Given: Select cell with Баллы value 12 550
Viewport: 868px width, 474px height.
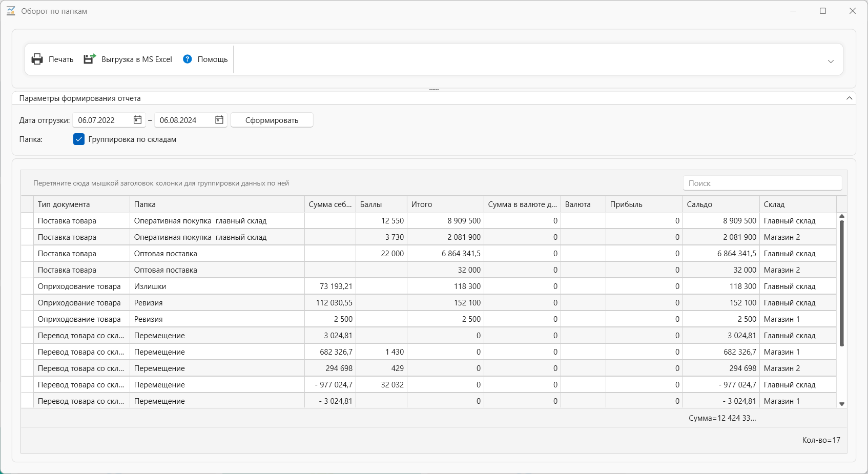Looking at the screenshot, I should (x=381, y=221).
